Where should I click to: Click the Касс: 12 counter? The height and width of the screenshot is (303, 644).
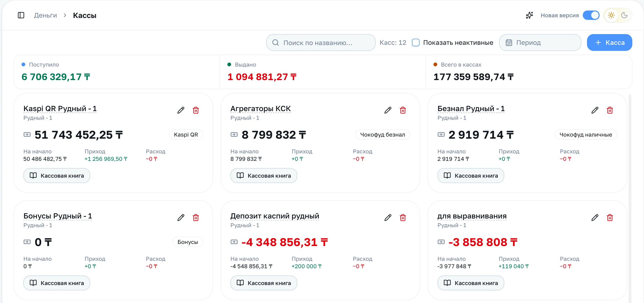[x=393, y=43]
